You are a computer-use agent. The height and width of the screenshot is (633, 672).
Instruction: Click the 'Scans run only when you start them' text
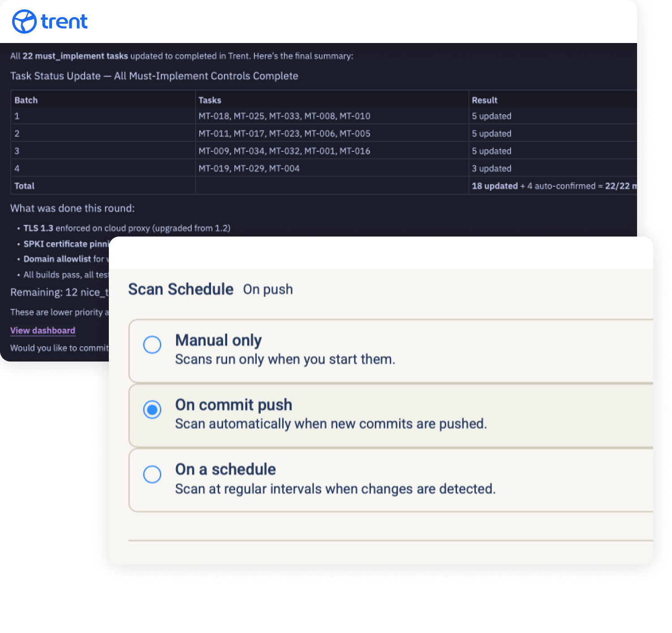(x=285, y=359)
